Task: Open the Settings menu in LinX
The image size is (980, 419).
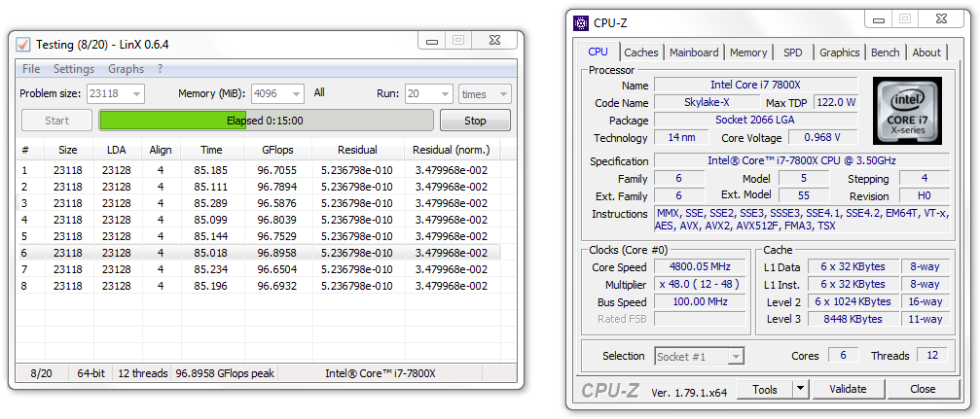Action: pos(74,69)
